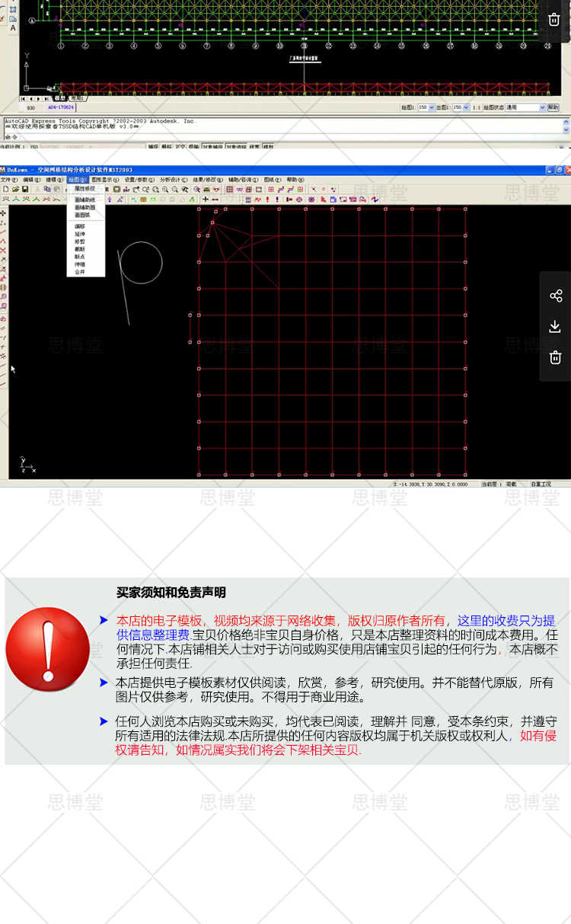
Task: Select 截断 in the 绘图 menu
Action: click(x=80, y=248)
